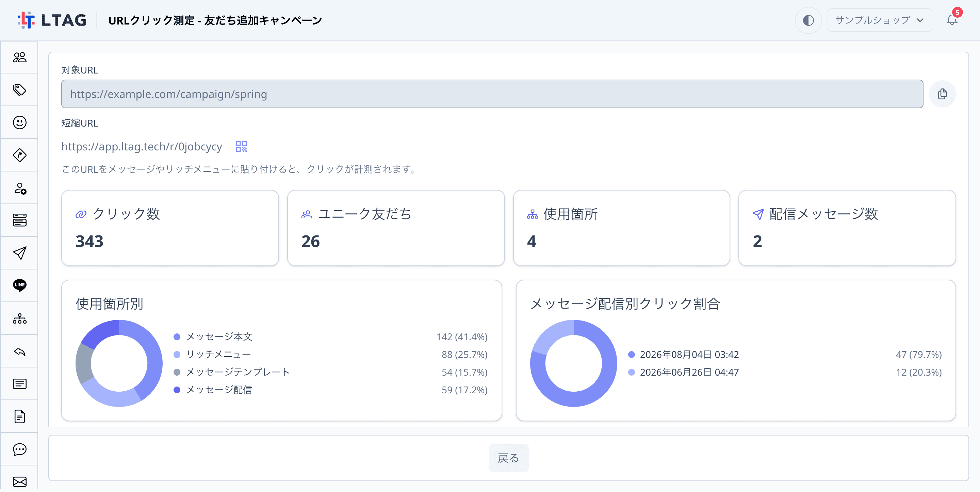The width and height of the screenshot is (980, 492).
Task: Open the paper plane broadcast sidebar icon
Action: [x=19, y=253]
